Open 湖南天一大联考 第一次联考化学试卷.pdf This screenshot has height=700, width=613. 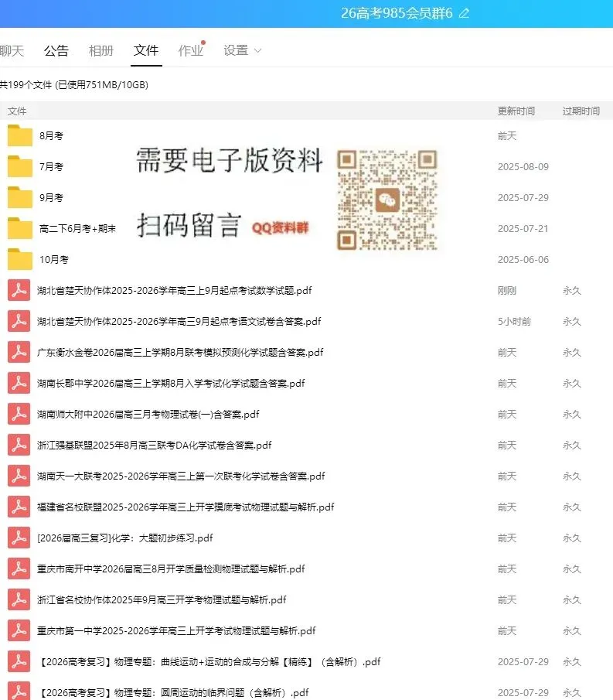(181, 476)
